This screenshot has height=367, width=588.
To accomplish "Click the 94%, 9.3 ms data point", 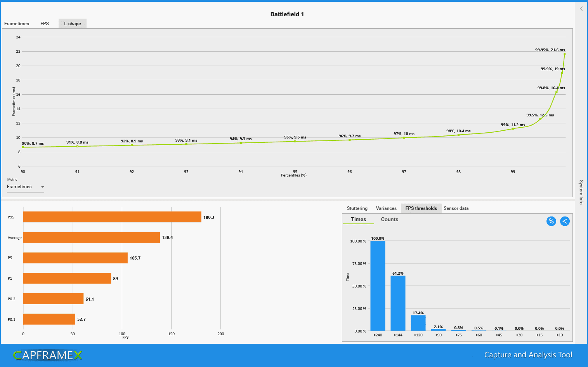I will [241, 143].
